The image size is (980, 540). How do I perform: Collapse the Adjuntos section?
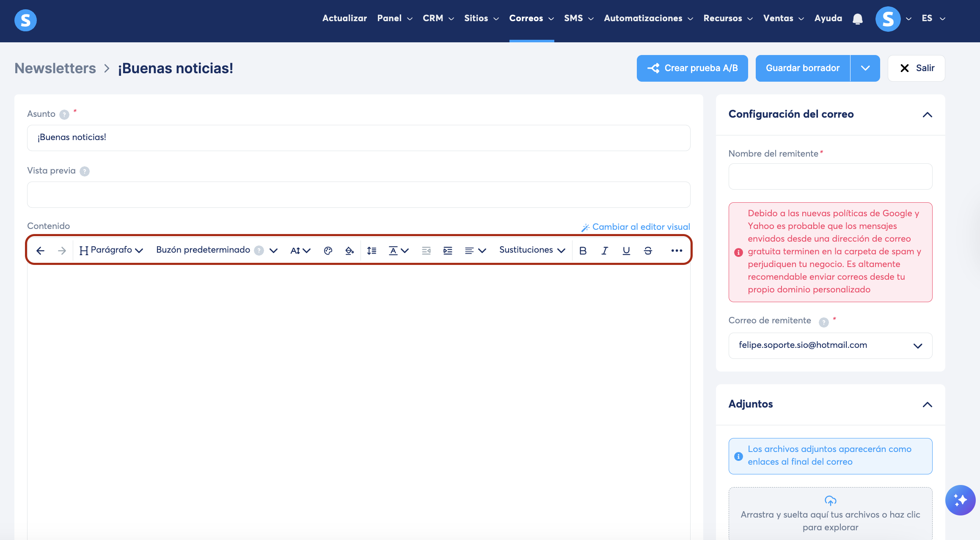pos(927,405)
